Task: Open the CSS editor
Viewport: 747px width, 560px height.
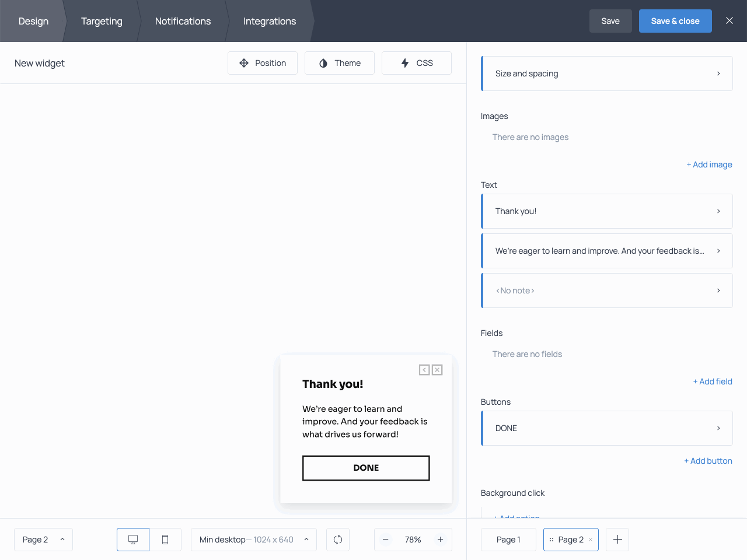Action: tap(417, 63)
